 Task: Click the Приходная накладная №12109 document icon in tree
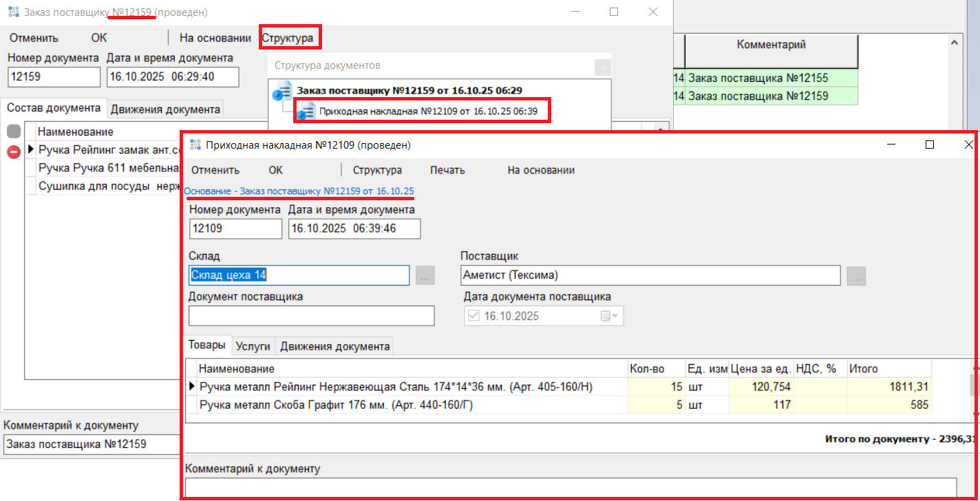pyautogui.click(x=306, y=111)
